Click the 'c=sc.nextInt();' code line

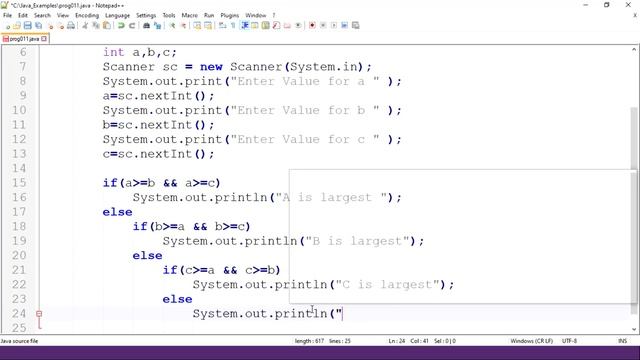click(x=158, y=154)
